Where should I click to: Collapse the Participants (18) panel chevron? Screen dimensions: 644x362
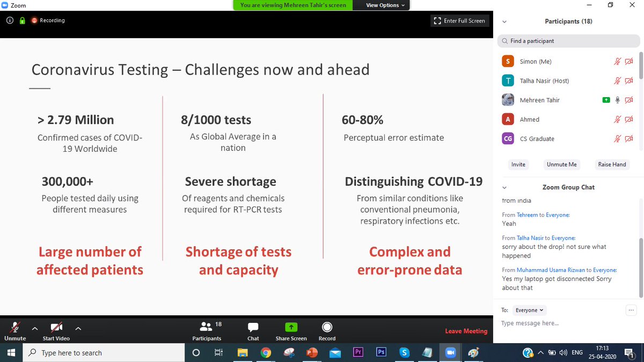pos(504,22)
